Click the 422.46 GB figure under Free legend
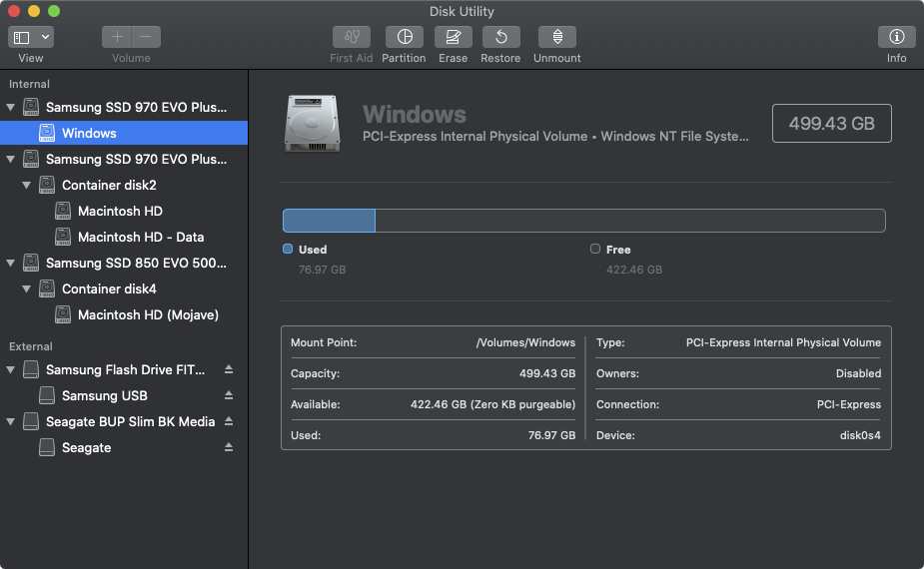Screen dimensions: 924x569 click(x=634, y=270)
